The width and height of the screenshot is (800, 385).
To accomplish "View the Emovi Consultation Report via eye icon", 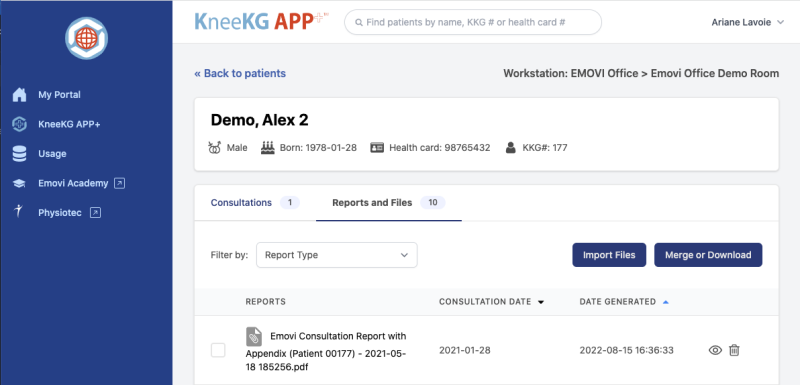I will (715, 350).
